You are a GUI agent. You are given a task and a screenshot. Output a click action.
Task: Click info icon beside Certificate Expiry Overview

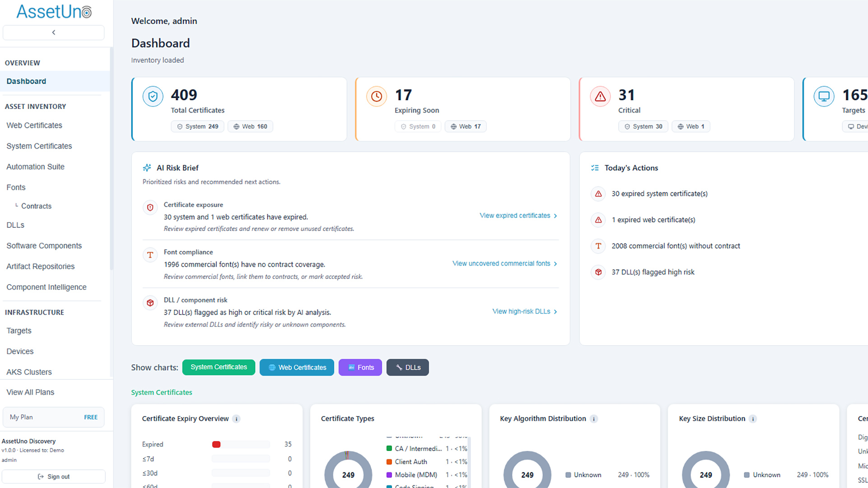point(236,419)
